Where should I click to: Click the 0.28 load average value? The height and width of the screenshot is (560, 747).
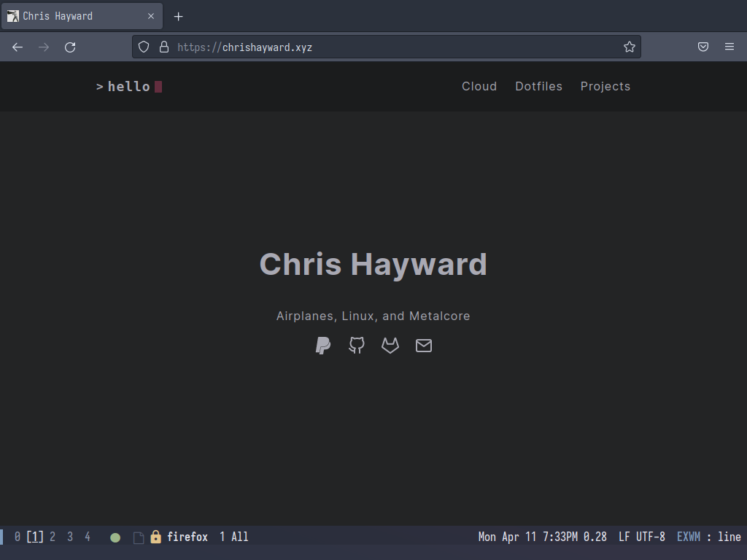[595, 537]
